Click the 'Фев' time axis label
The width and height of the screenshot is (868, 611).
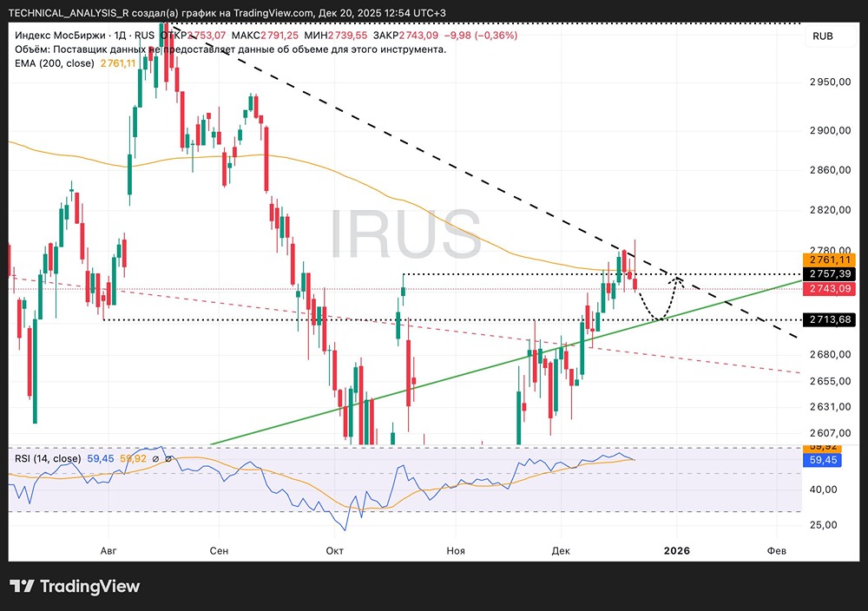click(776, 550)
